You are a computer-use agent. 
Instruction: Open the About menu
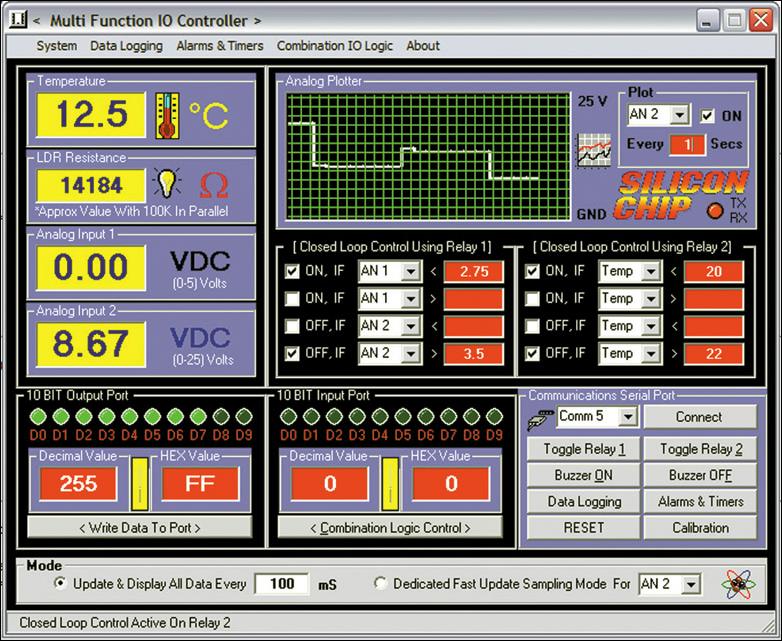pos(423,46)
